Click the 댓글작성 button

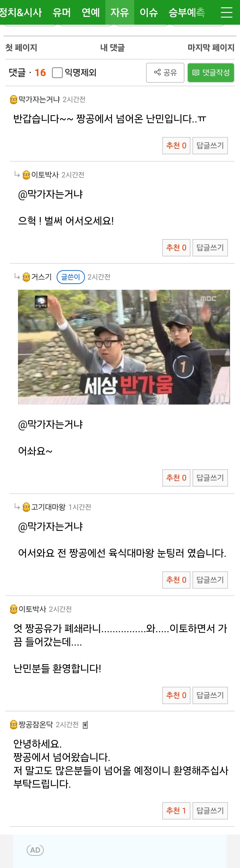(x=211, y=73)
